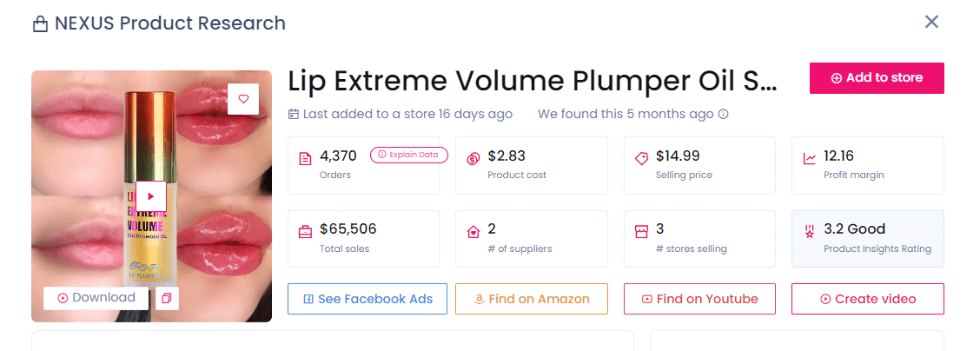The height and width of the screenshot is (351, 980).
Task: Play the product video
Action: tap(151, 196)
